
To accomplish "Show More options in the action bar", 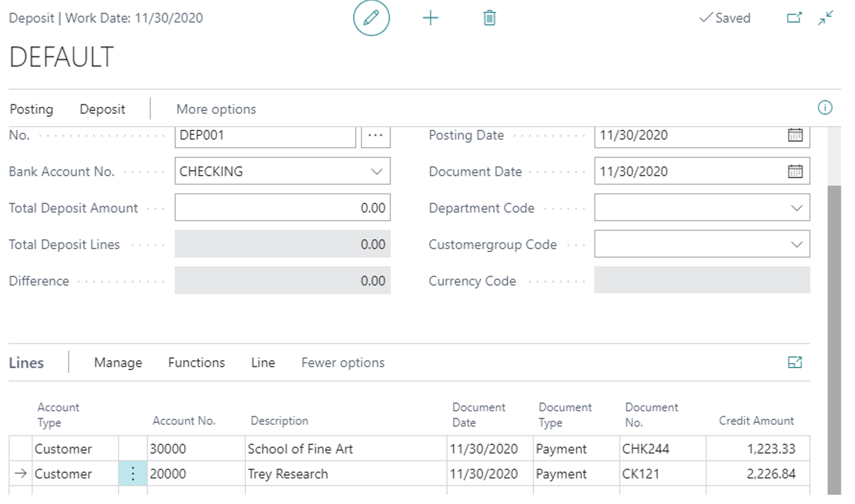I will [216, 109].
